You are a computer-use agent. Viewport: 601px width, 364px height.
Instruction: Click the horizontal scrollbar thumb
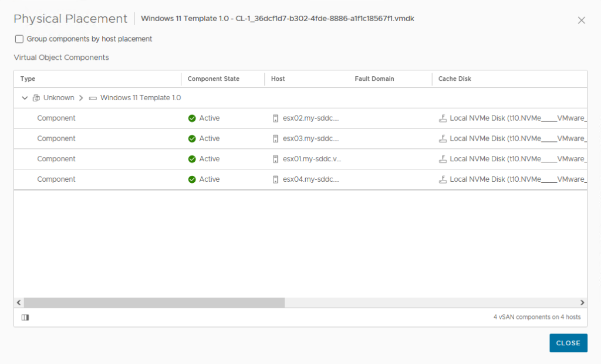coord(154,303)
